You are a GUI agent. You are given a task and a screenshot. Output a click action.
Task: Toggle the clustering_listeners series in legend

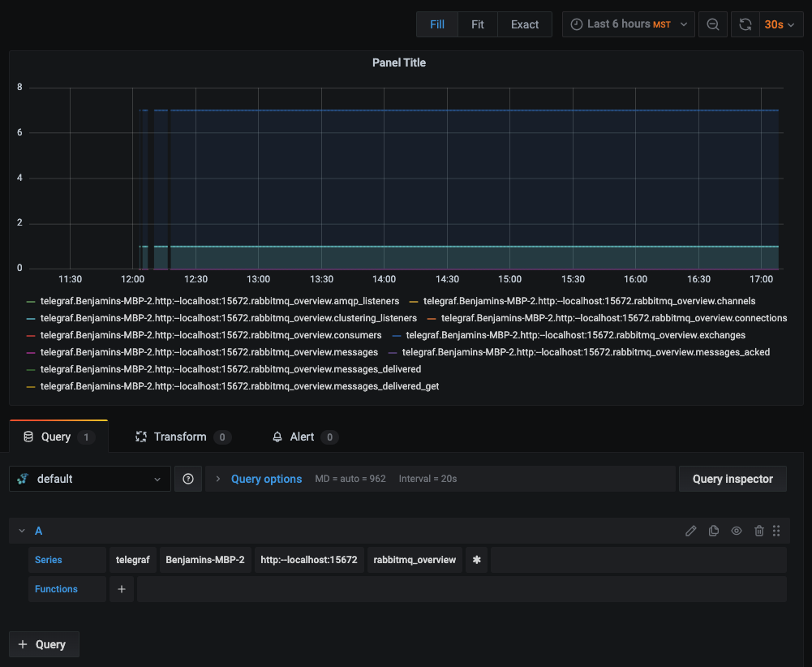[x=229, y=318]
